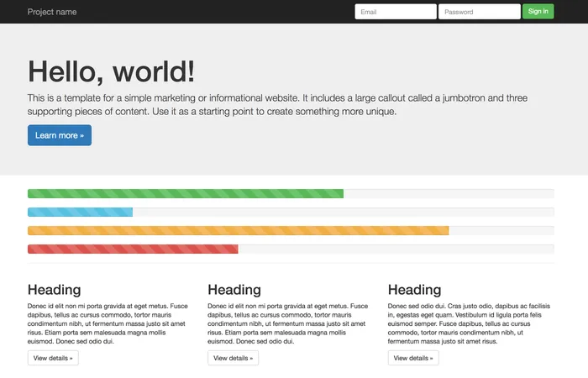Open View details in the middle column
The width and height of the screenshot is (588, 378).
pyautogui.click(x=233, y=358)
